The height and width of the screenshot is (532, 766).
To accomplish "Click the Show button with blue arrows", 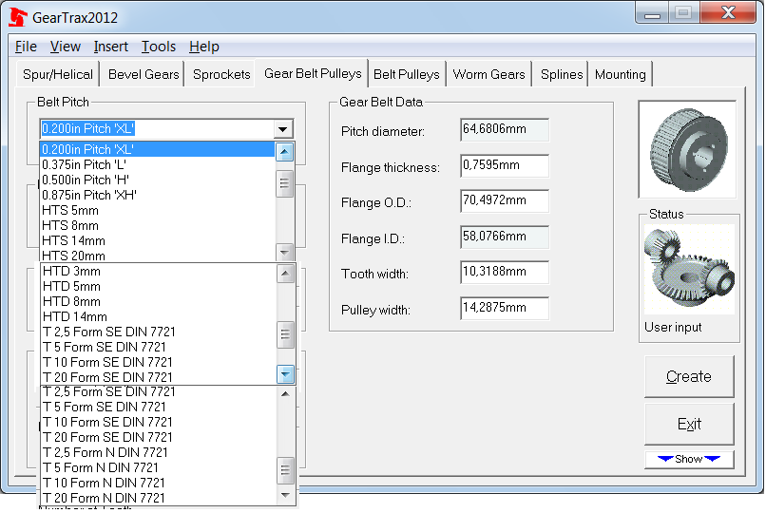I will click(689, 459).
